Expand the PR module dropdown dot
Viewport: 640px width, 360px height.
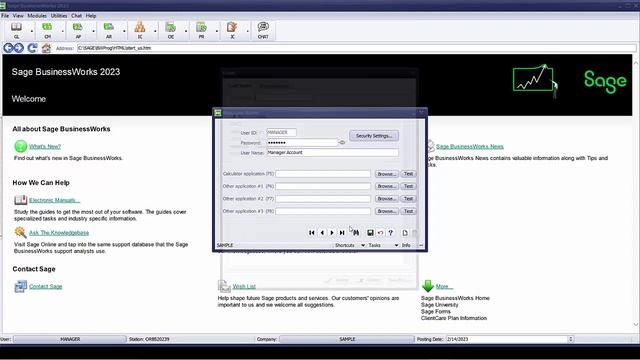point(217,31)
